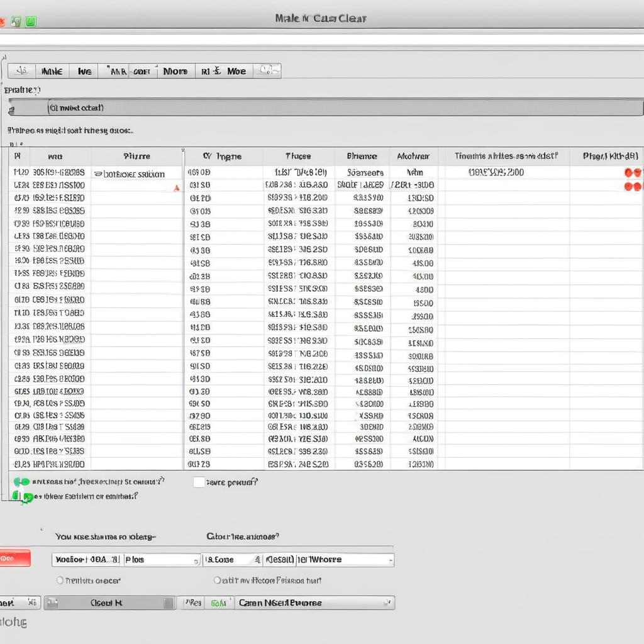Screen dimensions: 644x644
Task: Click the red dots icon in second table row
Action: (633, 186)
